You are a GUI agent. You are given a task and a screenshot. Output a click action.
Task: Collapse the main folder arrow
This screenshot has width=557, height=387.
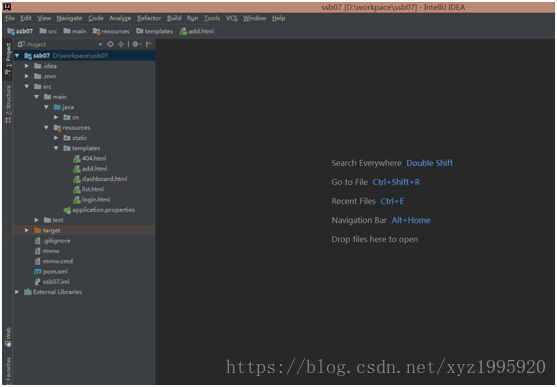[37, 97]
